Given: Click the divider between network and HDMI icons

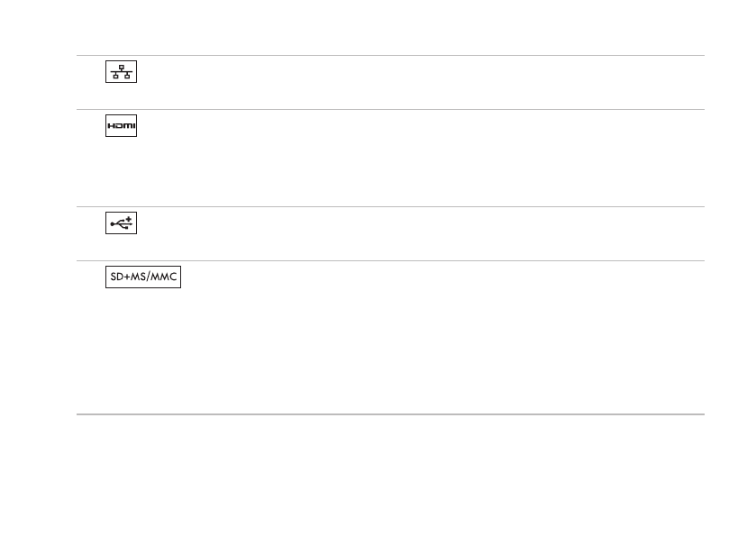Looking at the screenshot, I should [389, 110].
